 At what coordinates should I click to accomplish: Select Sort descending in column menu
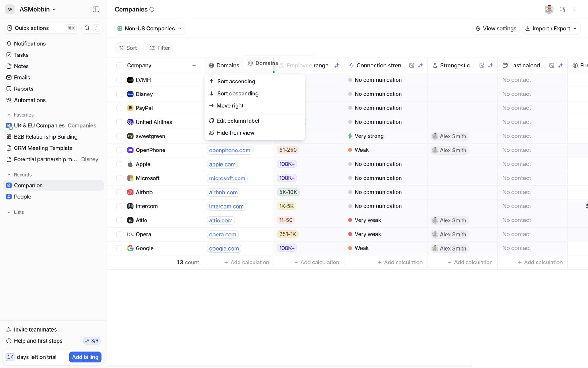254,94
